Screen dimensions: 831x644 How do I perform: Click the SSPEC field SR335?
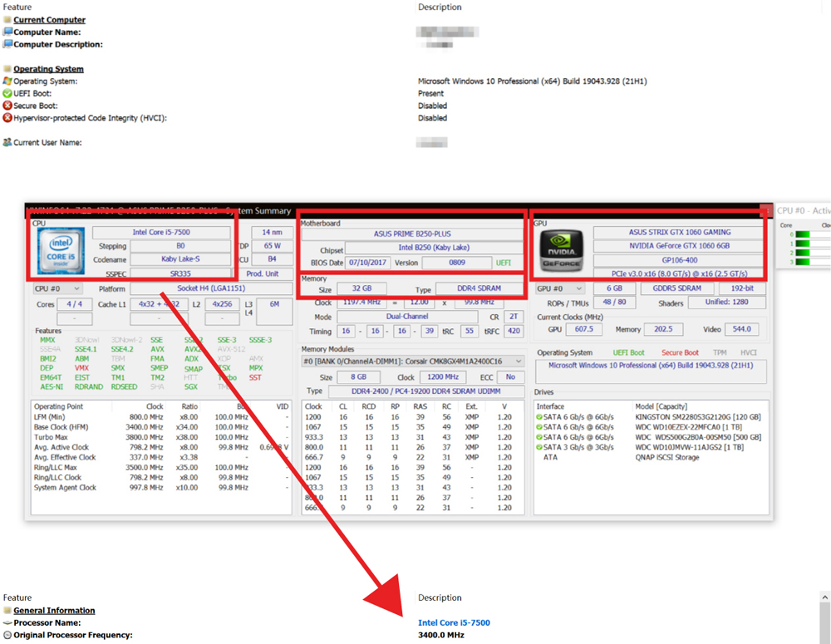point(180,273)
